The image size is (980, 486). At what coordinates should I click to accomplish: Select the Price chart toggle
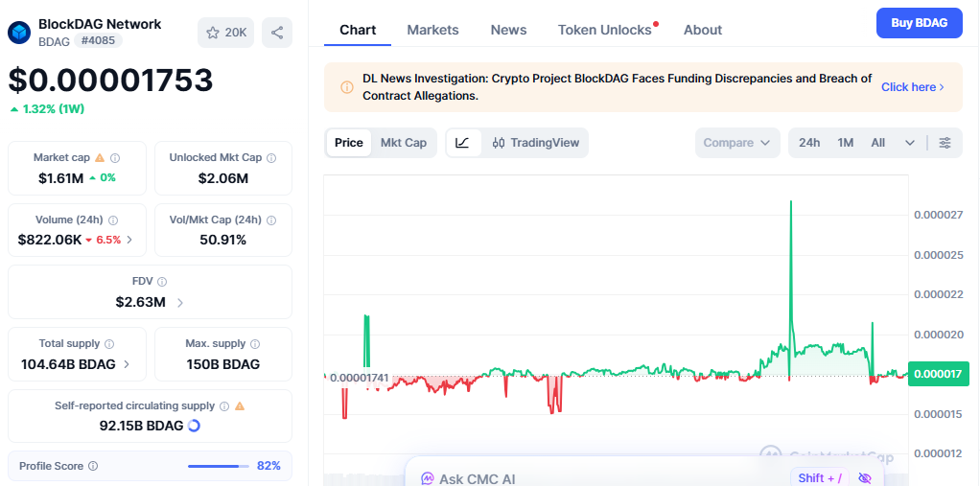[349, 143]
